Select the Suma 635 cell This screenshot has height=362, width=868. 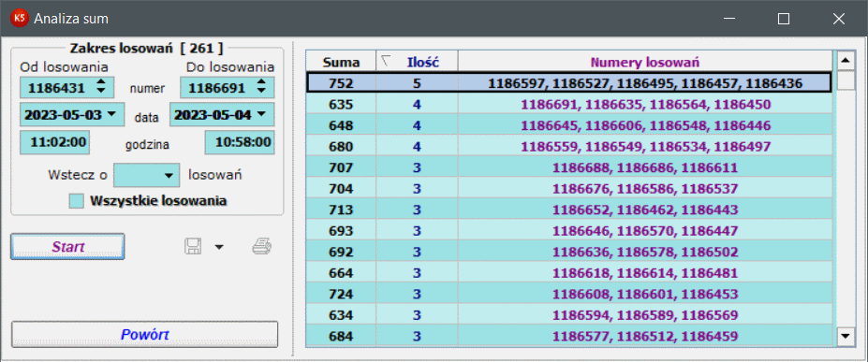coord(341,105)
